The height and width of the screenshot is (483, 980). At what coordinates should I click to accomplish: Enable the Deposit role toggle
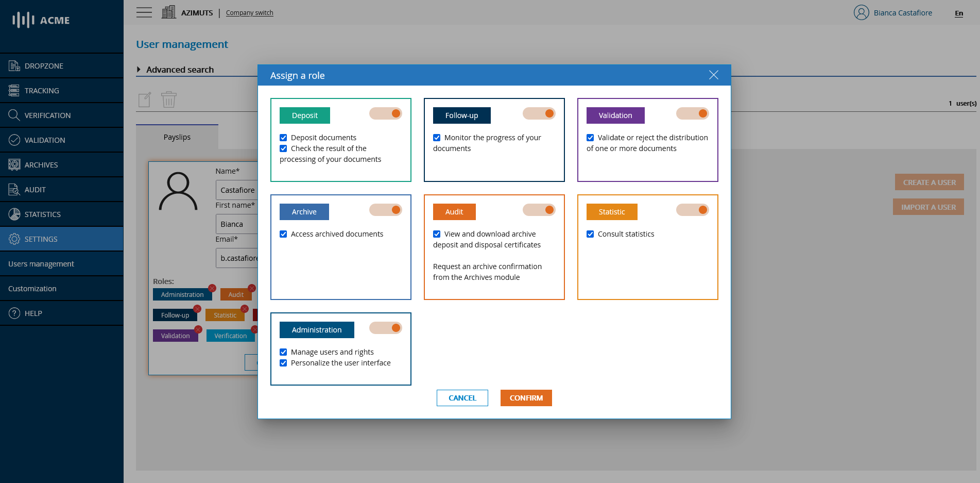pos(386,113)
